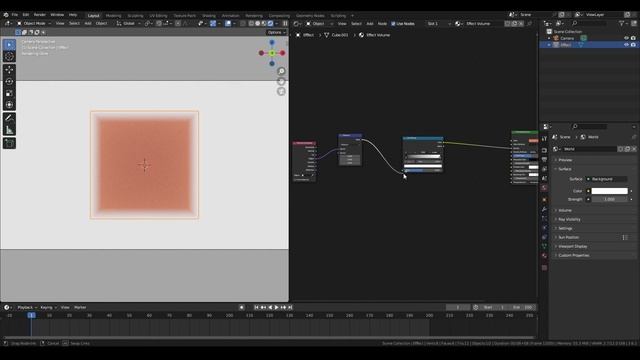This screenshot has height=360, width=640.
Task: Switch viewport to rendered shading mode
Action: coord(270,23)
